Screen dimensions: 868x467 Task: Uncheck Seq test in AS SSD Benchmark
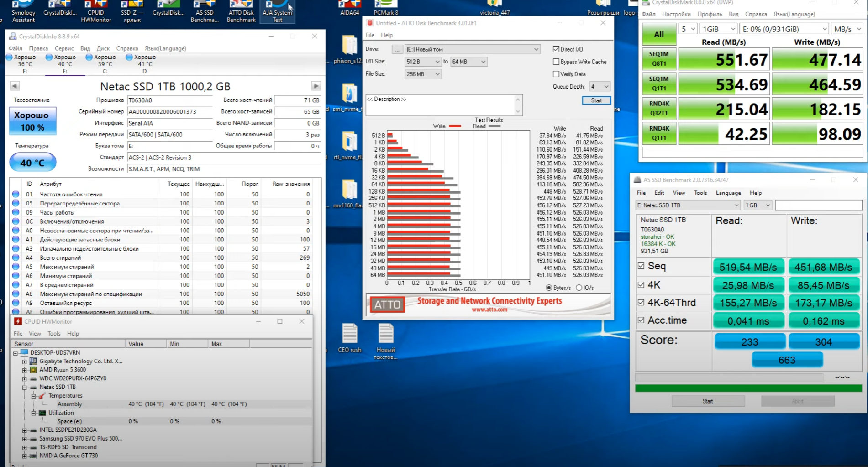641,266
